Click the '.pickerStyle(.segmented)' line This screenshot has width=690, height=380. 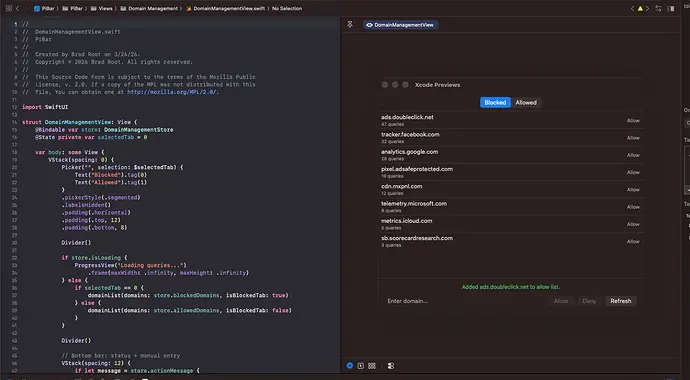click(101, 197)
